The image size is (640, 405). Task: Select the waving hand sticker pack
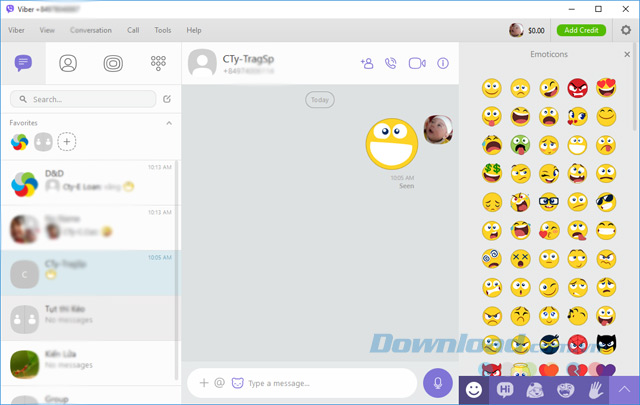pyautogui.click(x=596, y=390)
